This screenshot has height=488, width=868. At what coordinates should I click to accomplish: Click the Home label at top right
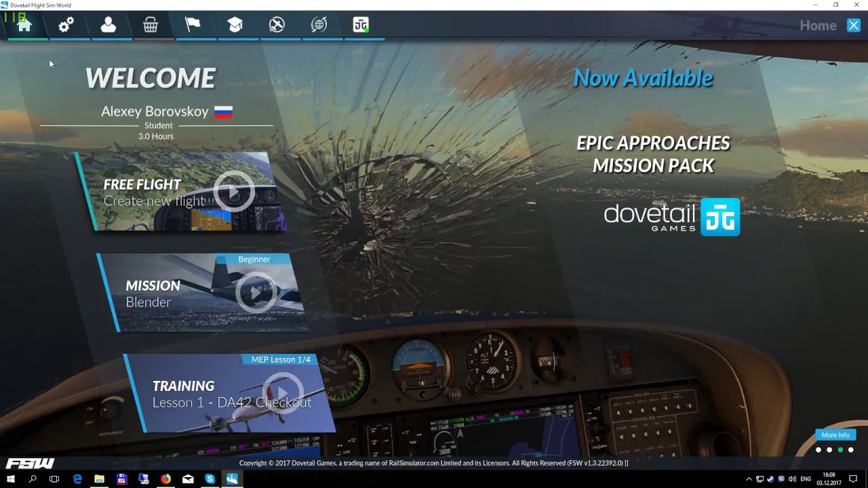tap(818, 26)
